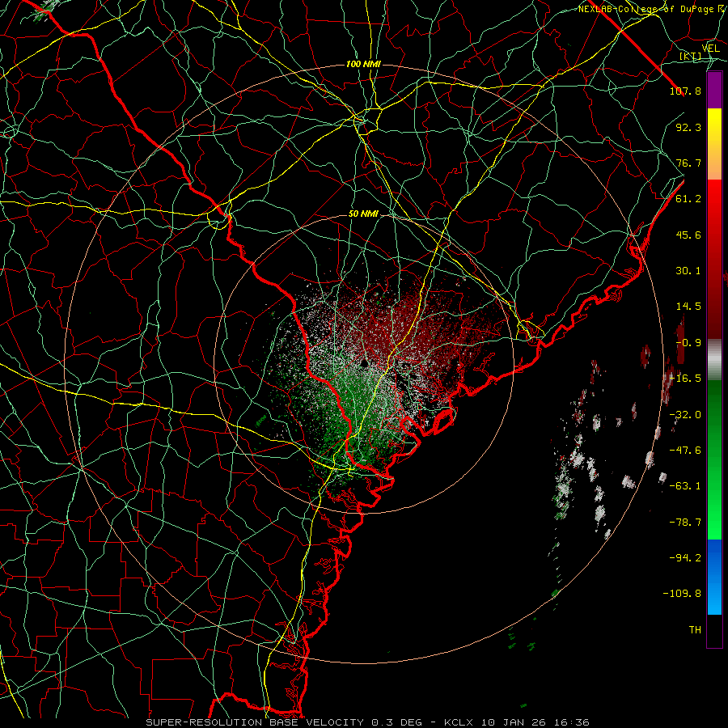Screen dimensions: 728x728
Task: Click the -63.1 velocity scale value
Action: pos(685,486)
